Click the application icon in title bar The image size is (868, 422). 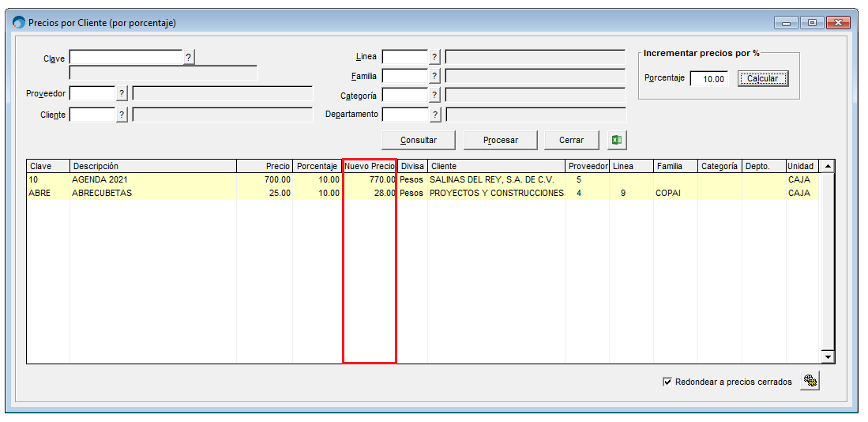19,23
